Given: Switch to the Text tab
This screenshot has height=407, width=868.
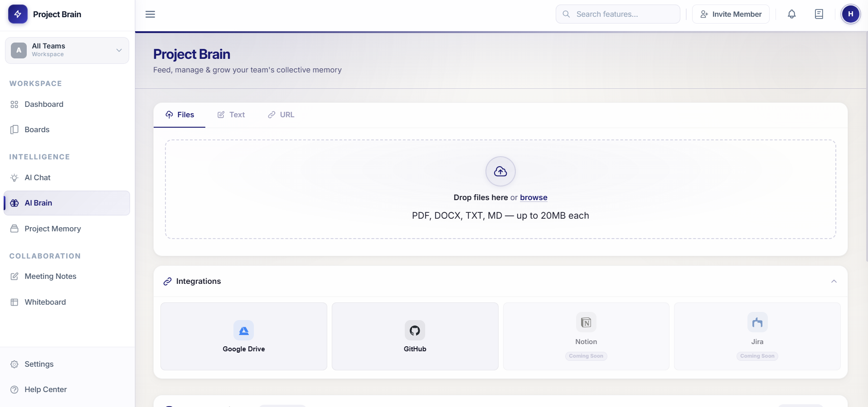Looking at the screenshot, I should 231,115.
